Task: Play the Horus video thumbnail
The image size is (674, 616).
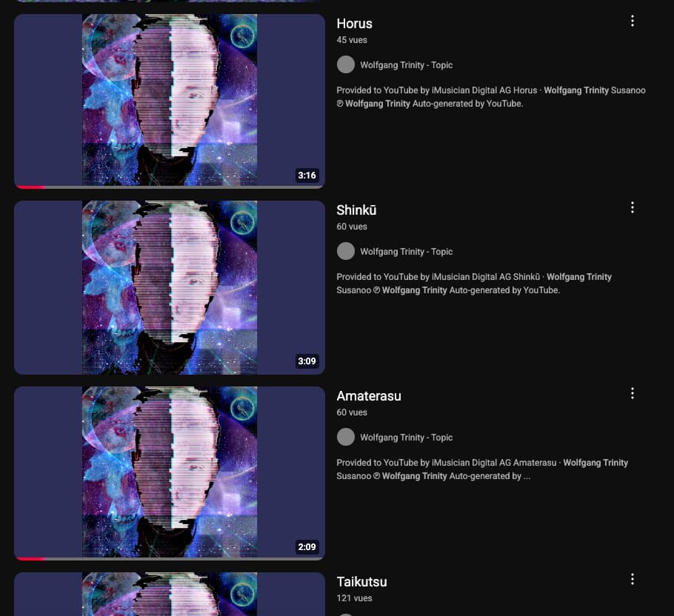Action: (x=170, y=101)
